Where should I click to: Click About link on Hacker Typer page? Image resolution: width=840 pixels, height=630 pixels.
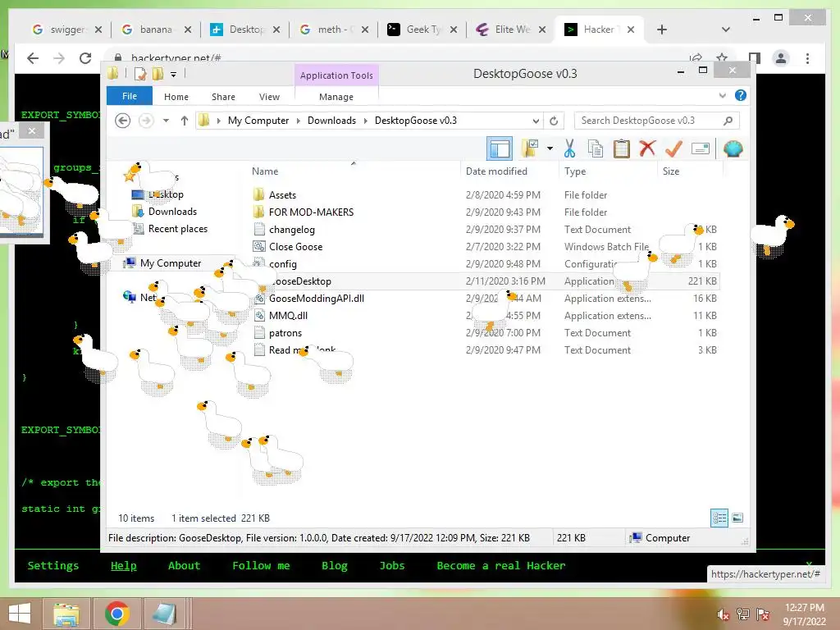(184, 566)
